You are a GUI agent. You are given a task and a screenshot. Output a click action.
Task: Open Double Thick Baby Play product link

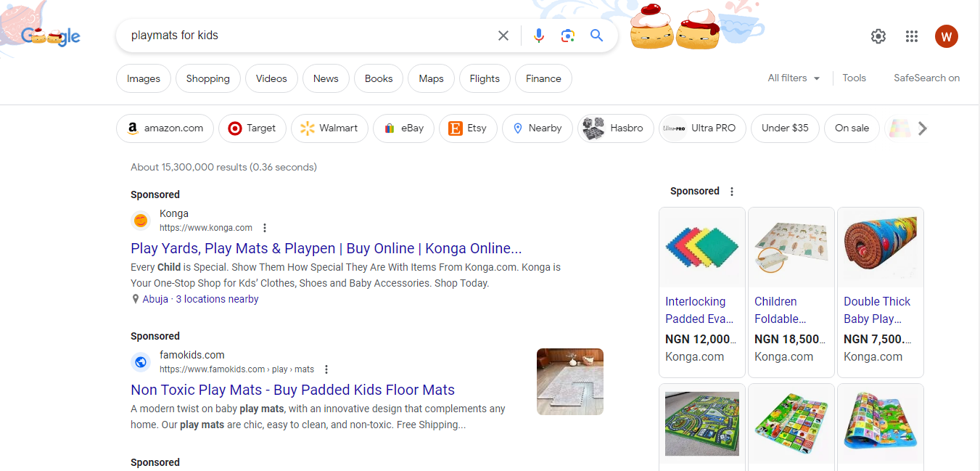[877, 310]
